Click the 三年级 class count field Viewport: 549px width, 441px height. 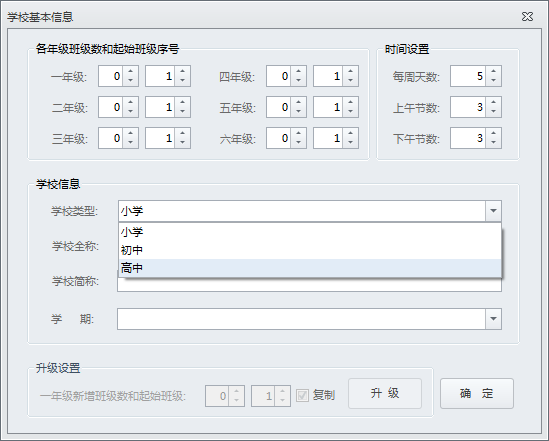click(110, 138)
